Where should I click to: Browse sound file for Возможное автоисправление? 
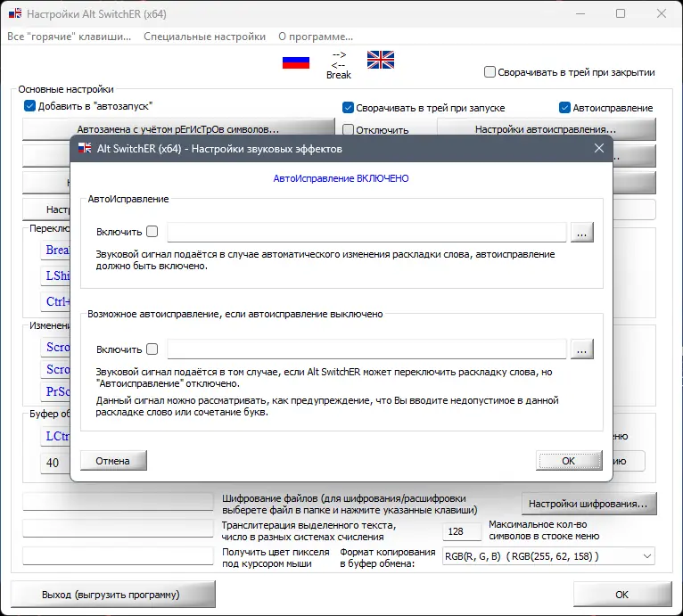pyautogui.click(x=581, y=349)
